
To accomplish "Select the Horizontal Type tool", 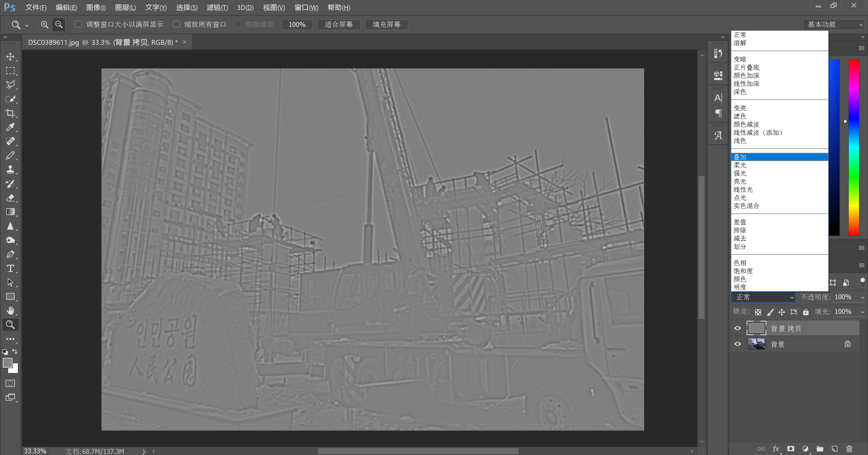I will point(10,268).
